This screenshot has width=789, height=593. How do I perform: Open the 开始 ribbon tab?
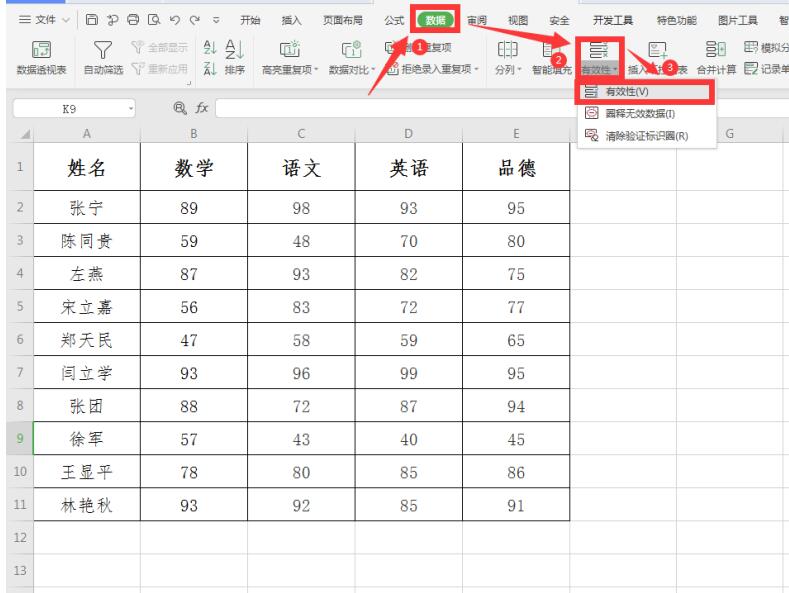click(250, 20)
